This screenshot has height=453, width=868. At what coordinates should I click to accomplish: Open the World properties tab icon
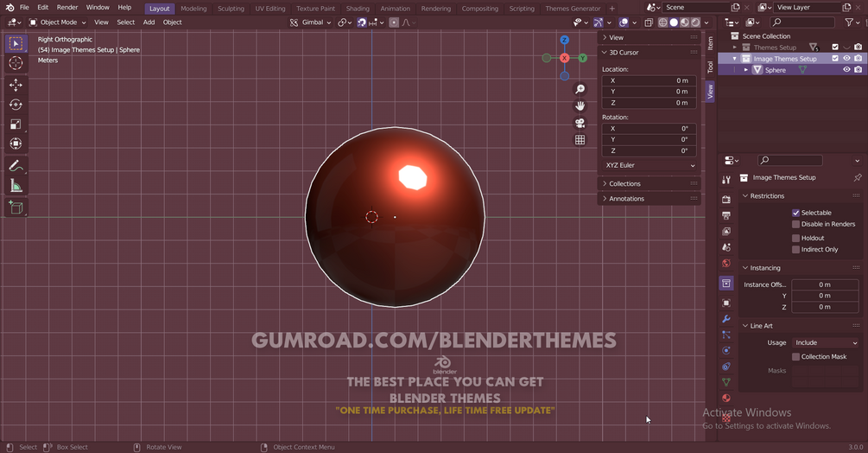726,264
